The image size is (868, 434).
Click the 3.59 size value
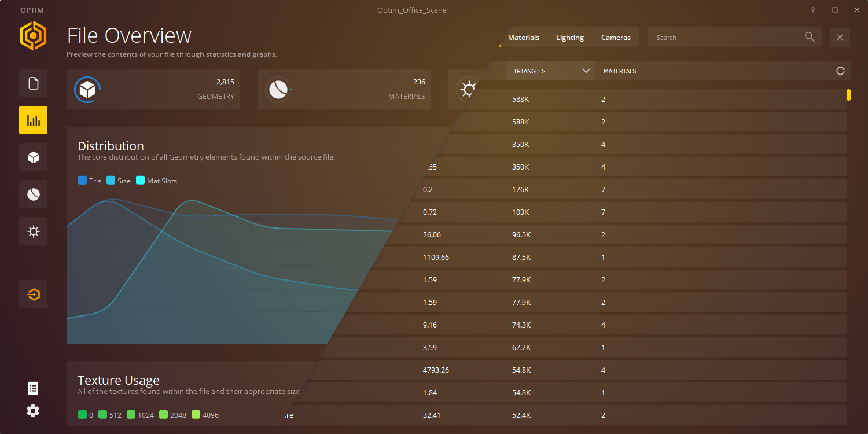(430, 347)
